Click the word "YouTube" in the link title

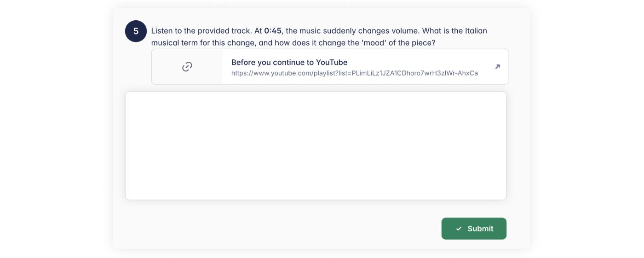coord(332,62)
